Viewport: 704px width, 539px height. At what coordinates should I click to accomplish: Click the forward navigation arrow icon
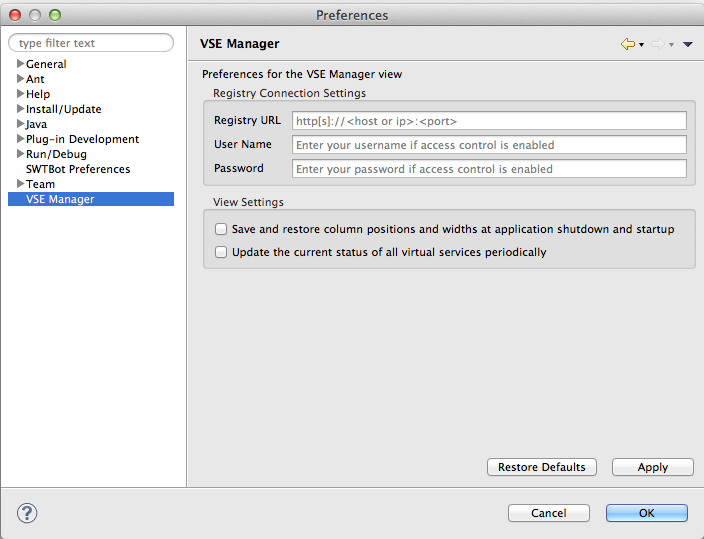pos(657,44)
